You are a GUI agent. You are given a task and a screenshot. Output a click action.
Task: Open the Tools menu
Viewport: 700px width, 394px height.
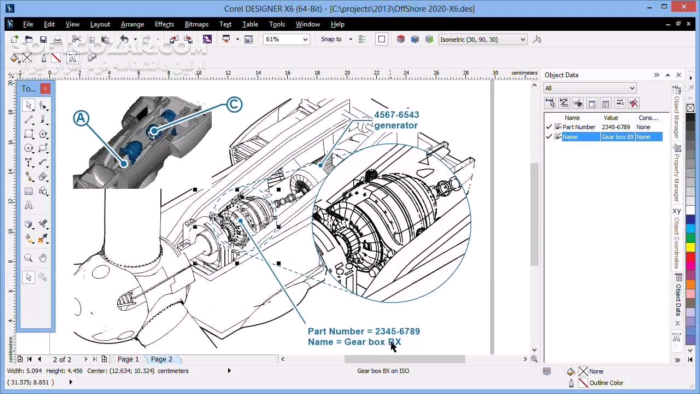pyautogui.click(x=277, y=24)
